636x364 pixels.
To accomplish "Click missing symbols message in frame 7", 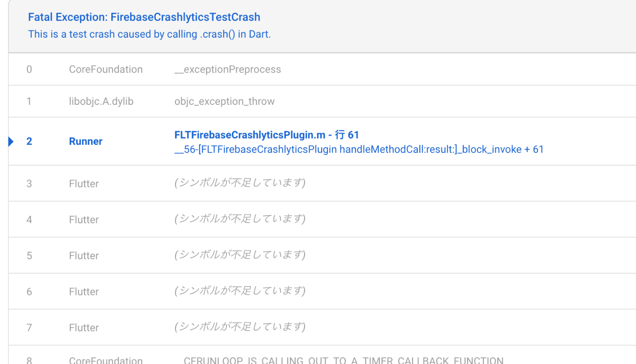I will (240, 326).
